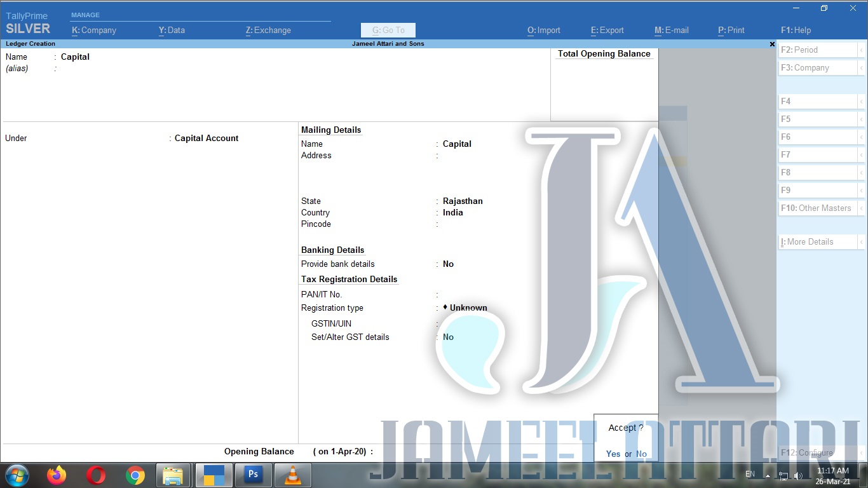Show hidden tray icons arrow

[768, 475]
